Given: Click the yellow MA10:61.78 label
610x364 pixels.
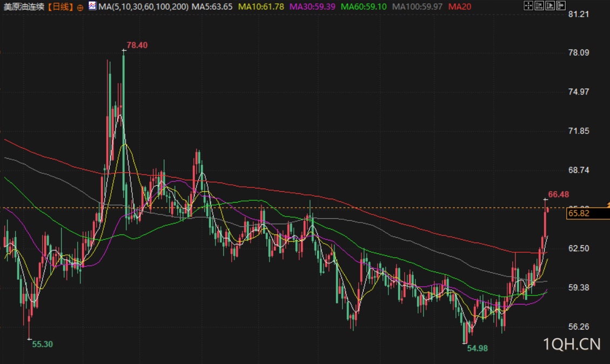Looking at the screenshot, I should pos(261,6).
